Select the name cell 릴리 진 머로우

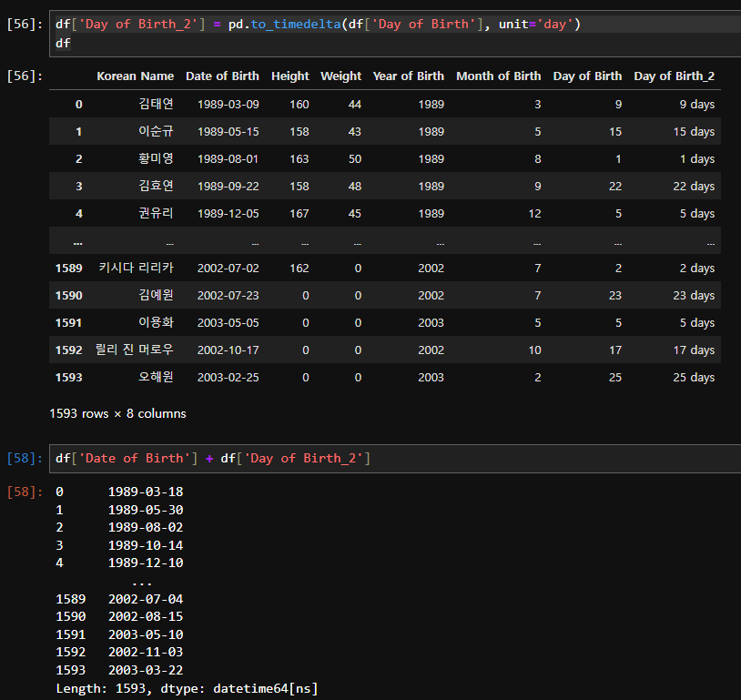(135, 350)
